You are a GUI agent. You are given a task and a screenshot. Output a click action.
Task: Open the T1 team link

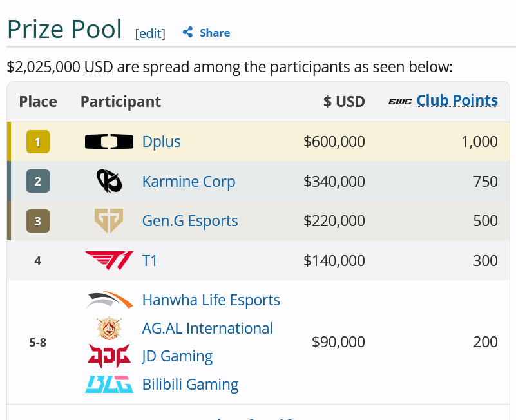pyautogui.click(x=149, y=261)
